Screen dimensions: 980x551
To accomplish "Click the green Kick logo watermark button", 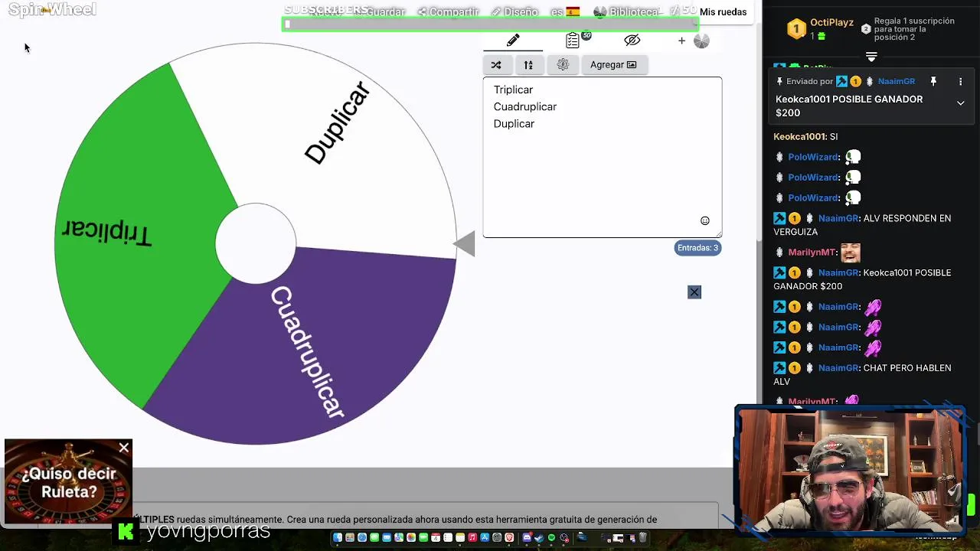I will pos(126,531).
